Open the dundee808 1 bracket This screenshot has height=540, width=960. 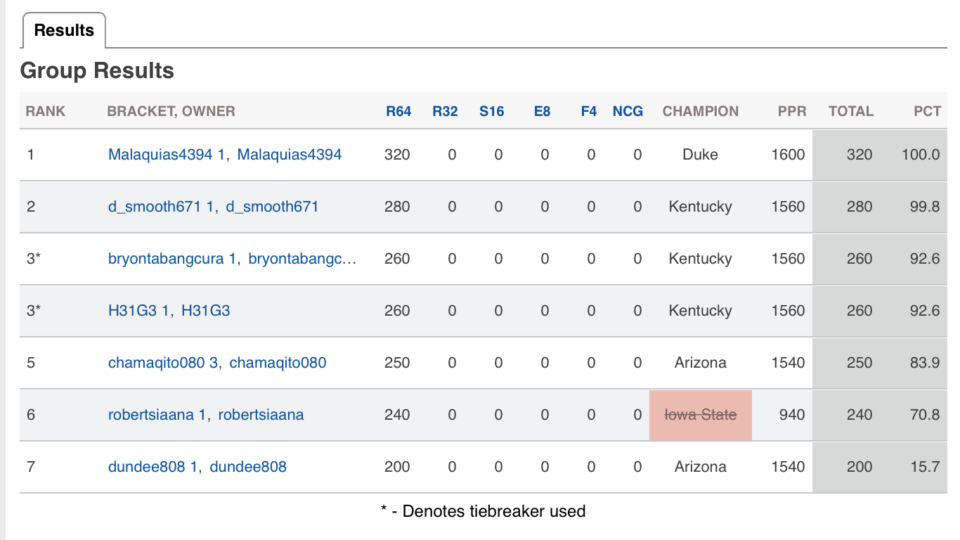(x=152, y=467)
